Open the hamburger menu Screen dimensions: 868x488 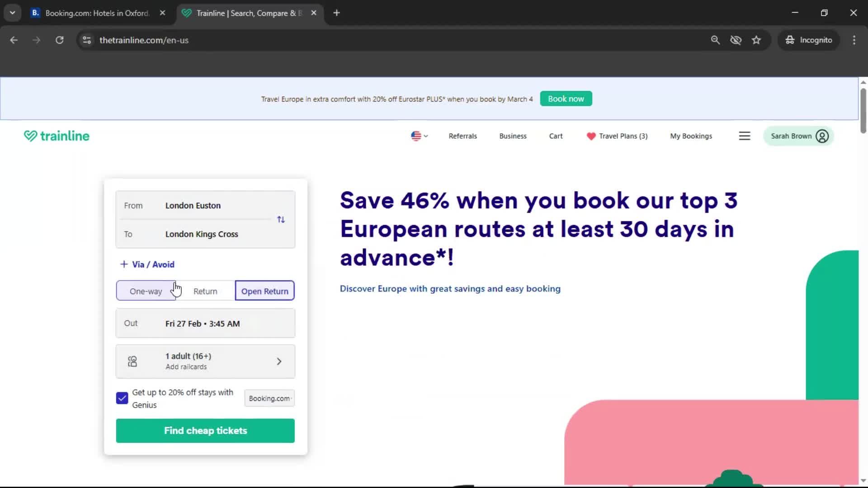coord(745,136)
